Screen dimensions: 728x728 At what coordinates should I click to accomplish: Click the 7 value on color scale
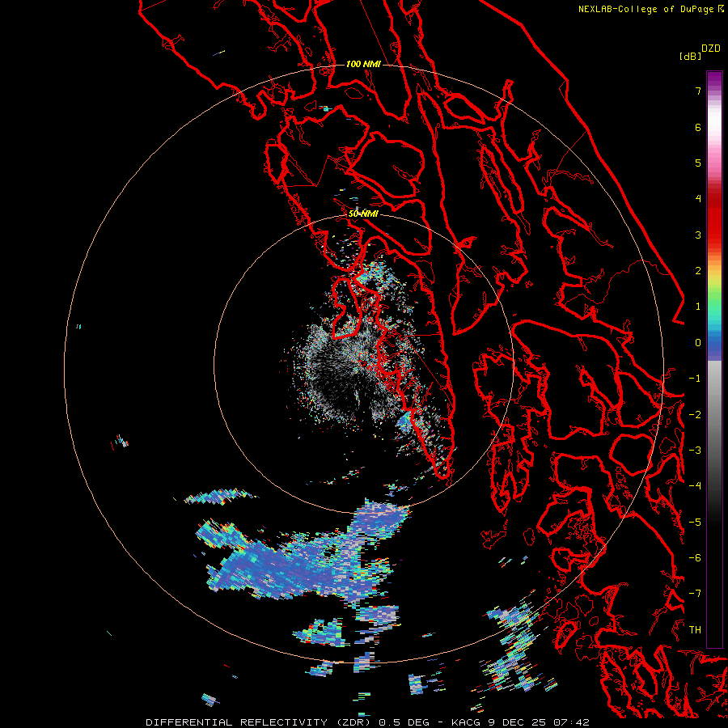pos(698,91)
